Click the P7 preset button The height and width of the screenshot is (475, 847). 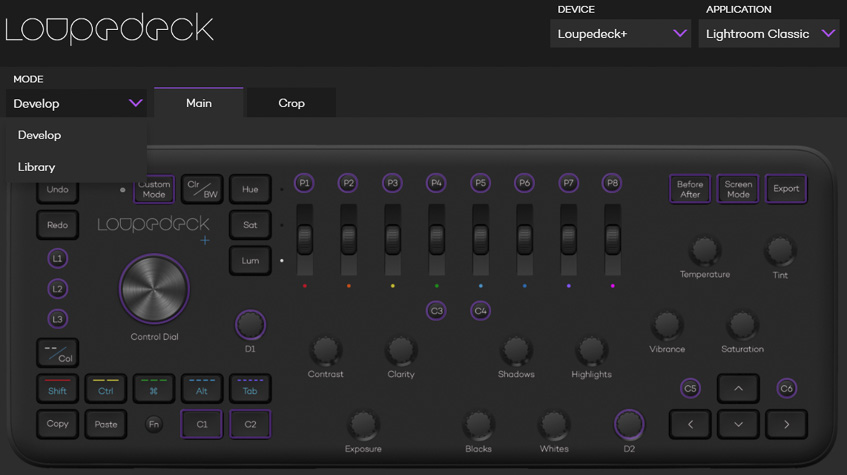568,183
